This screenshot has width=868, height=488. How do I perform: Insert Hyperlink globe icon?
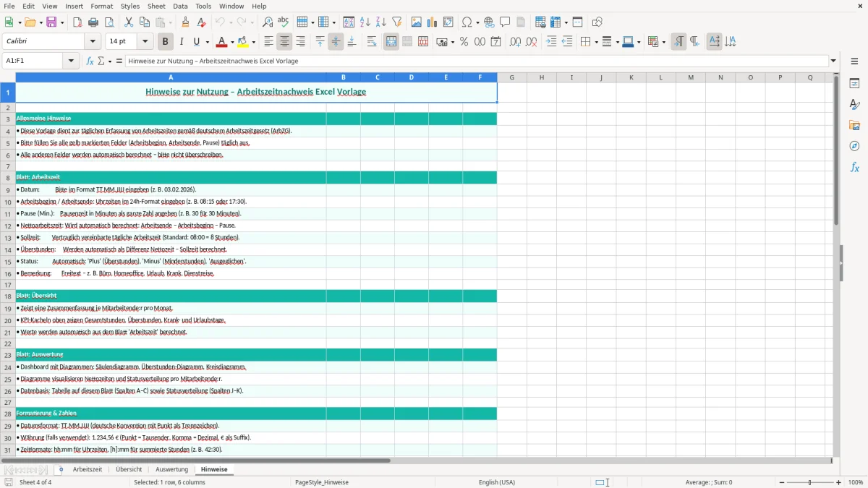pos(489,22)
